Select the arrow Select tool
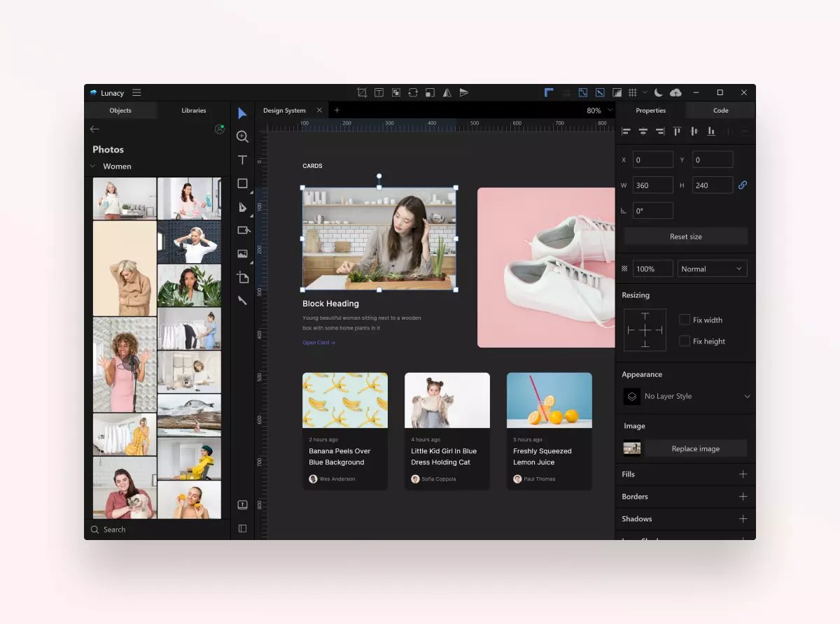 (x=242, y=113)
